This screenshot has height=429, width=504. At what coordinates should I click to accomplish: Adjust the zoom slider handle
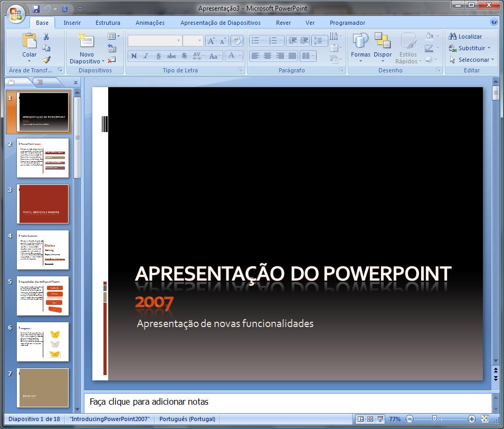coord(434,418)
